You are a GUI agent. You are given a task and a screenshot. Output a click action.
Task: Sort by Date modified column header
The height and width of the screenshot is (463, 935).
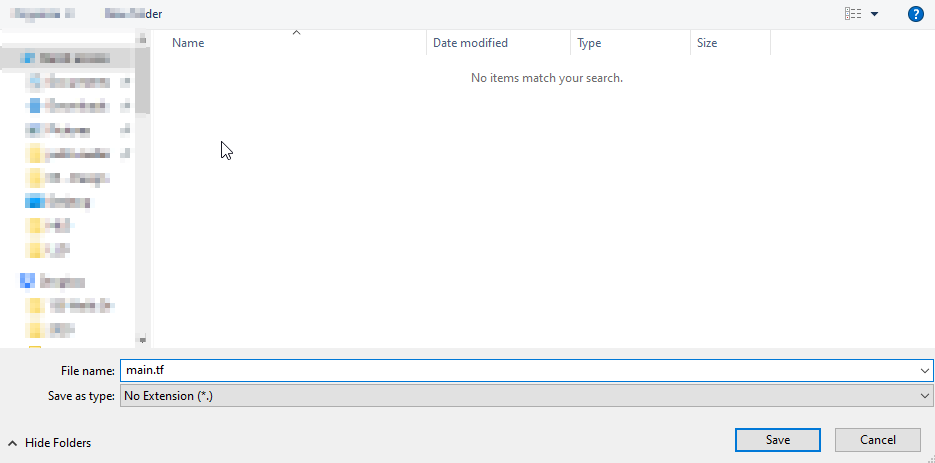498,43
